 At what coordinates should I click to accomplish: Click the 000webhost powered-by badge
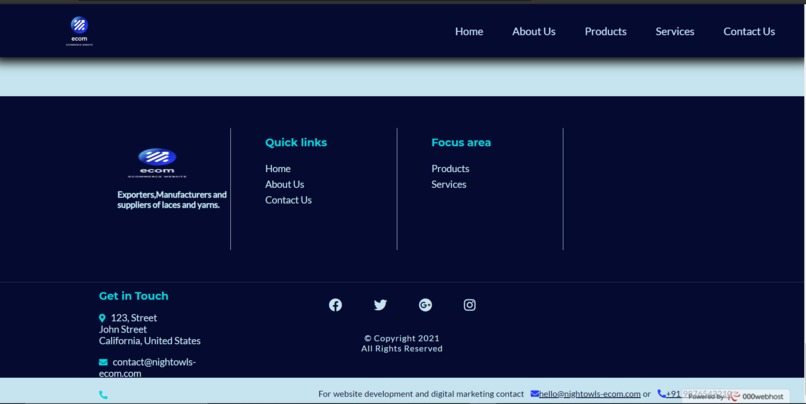point(737,396)
